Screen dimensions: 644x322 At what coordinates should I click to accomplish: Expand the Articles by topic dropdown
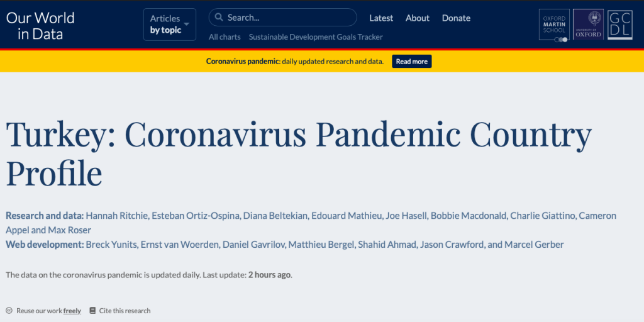(x=169, y=25)
